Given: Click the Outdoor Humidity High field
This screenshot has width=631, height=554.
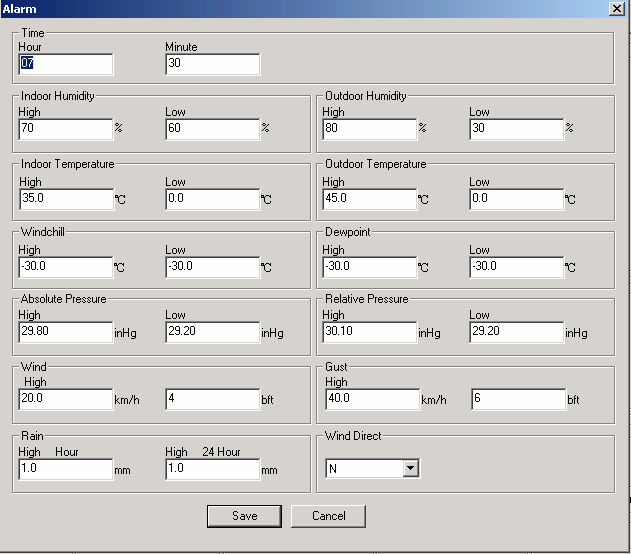Looking at the screenshot, I should pyautogui.click(x=370, y=129).
